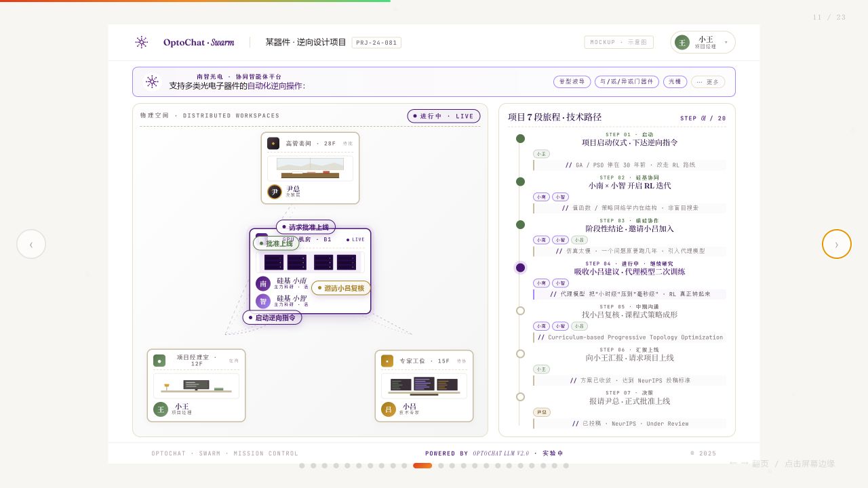The width and height of the screenshot is (868, 488).
Task: Go to the next slide with the right arrow
Action: point(837,244)
